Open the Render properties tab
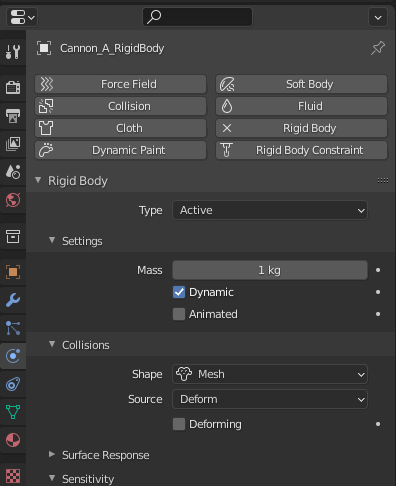The height and width of the screenshot is (486, 396). 13,87
